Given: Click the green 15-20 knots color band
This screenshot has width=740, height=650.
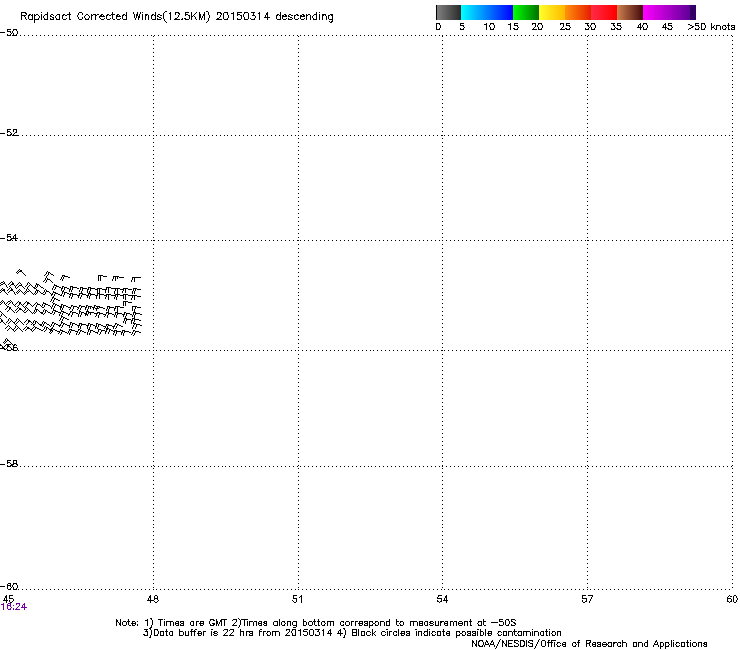Looking at the screenshot, I should coord(526,12).
